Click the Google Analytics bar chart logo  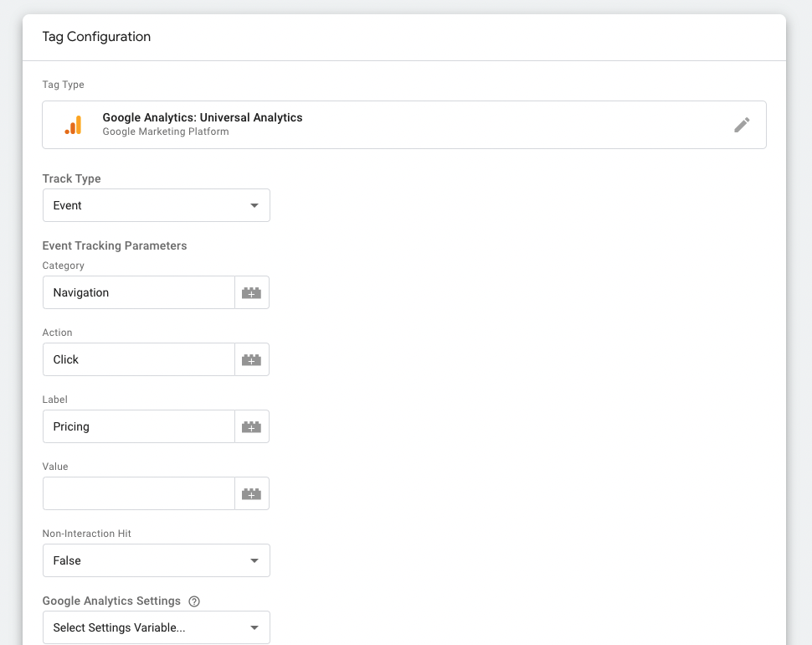[x=73, y=125]
